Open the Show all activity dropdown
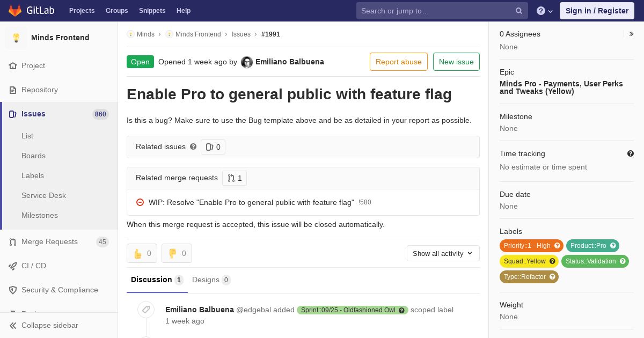Screen dimensions: 644x338 pyautogui.click(x=443, y=253)
